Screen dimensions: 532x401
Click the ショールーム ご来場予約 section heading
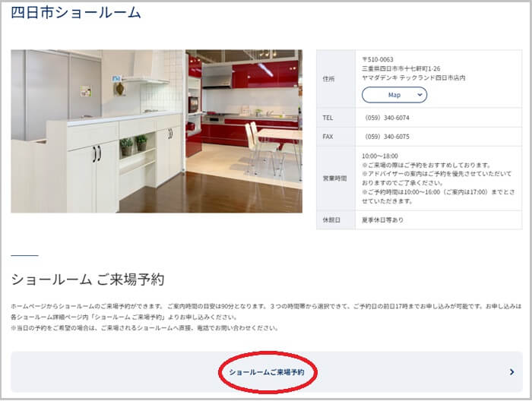[x=87, y=279]
